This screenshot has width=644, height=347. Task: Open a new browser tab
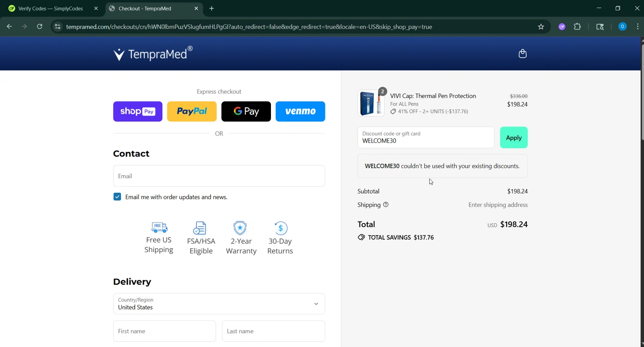point(212,8)
